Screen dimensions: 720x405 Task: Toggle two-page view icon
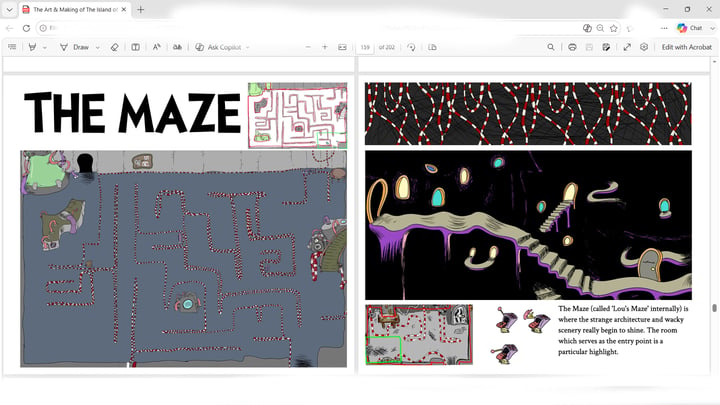(x=432, y=47)
